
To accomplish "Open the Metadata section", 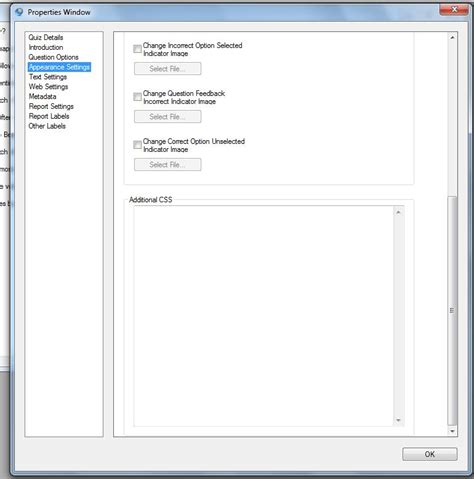I will pyautogui.click(x=42, y=96).
